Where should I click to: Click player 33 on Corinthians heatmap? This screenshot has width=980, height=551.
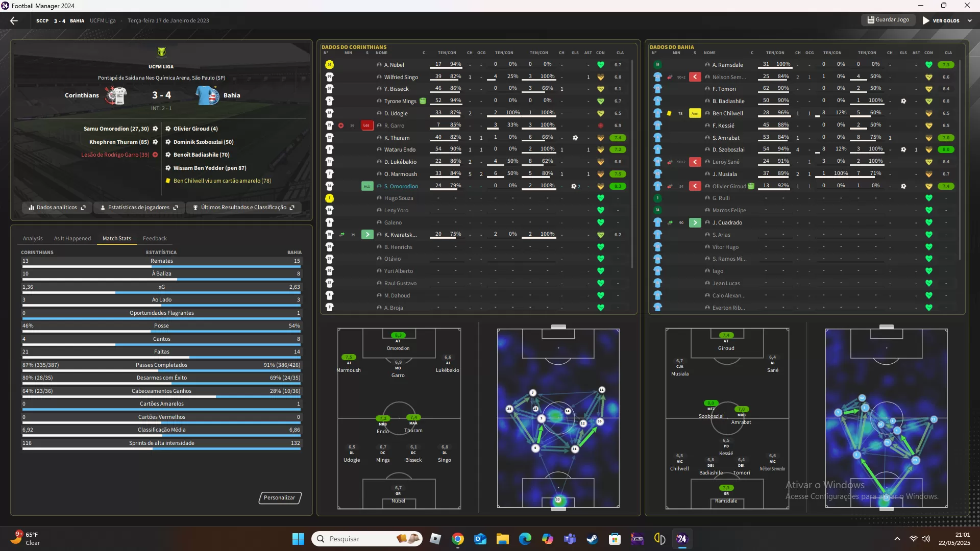click(x=558, y=499)
